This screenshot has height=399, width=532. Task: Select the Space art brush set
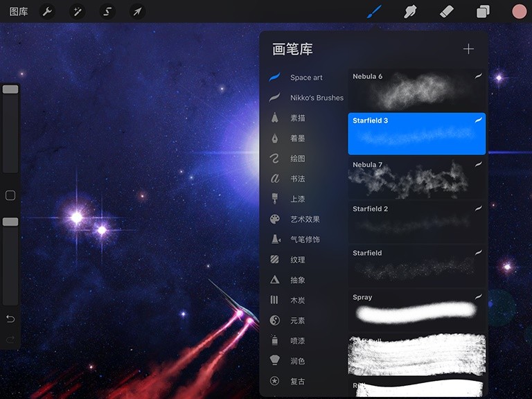[x=306, y=78]
